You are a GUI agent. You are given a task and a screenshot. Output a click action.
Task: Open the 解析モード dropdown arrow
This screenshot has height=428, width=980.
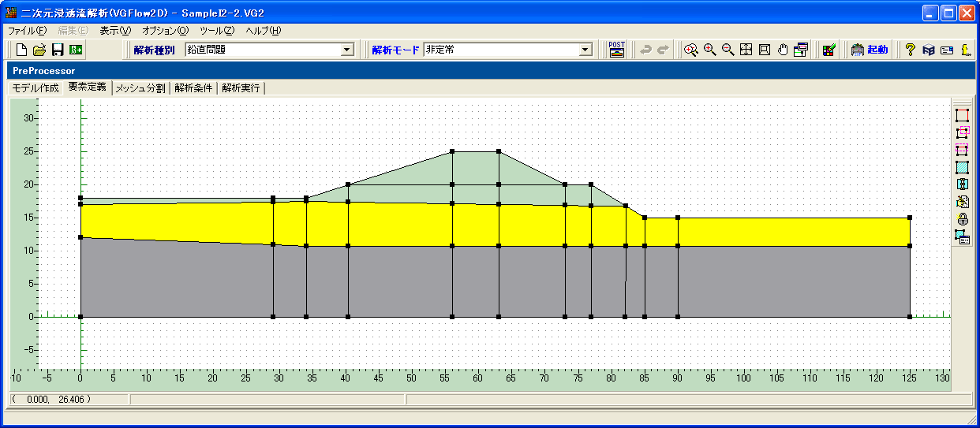(x=585, y=50)
